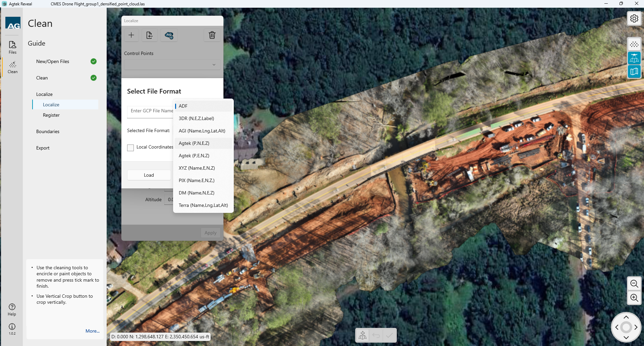The image size is (644, 346).
Task: Click the point cloud view icon
Action: (x=634, y=45)
